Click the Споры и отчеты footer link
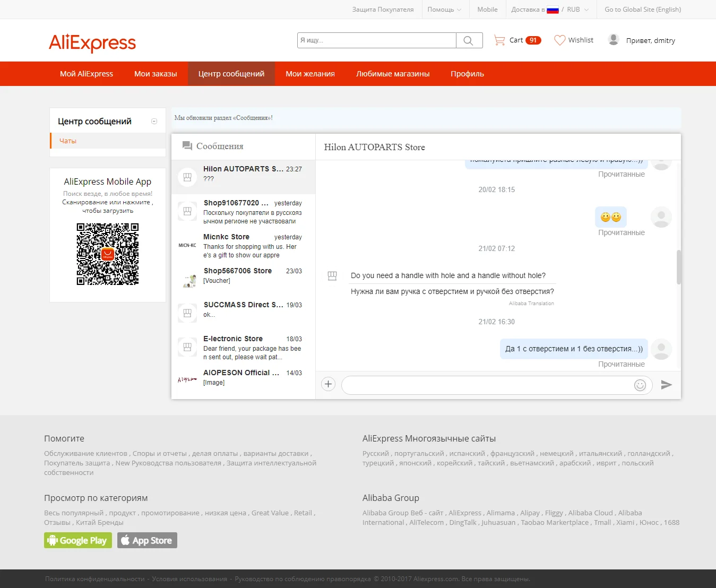 (160, 454)
